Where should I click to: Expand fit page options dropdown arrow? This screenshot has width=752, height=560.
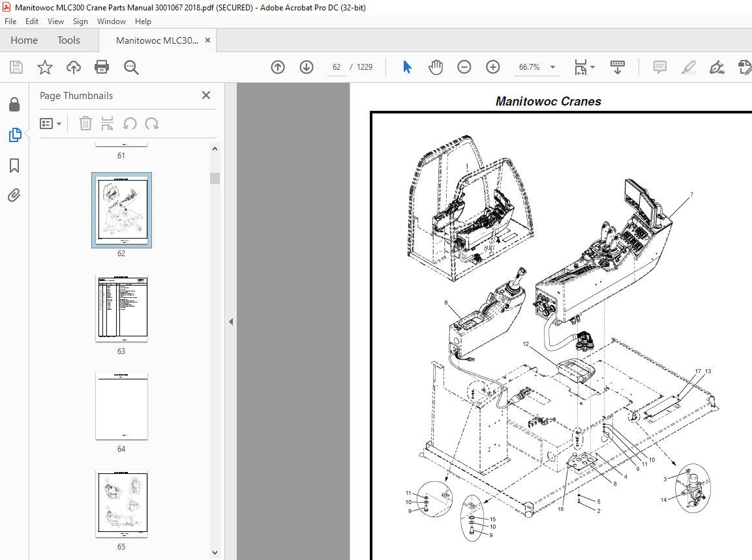click(593, 67)
